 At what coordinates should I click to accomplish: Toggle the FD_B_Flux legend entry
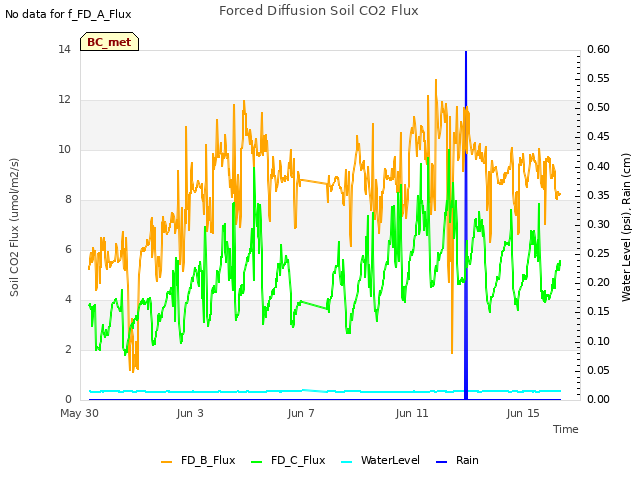coord(198,460)
